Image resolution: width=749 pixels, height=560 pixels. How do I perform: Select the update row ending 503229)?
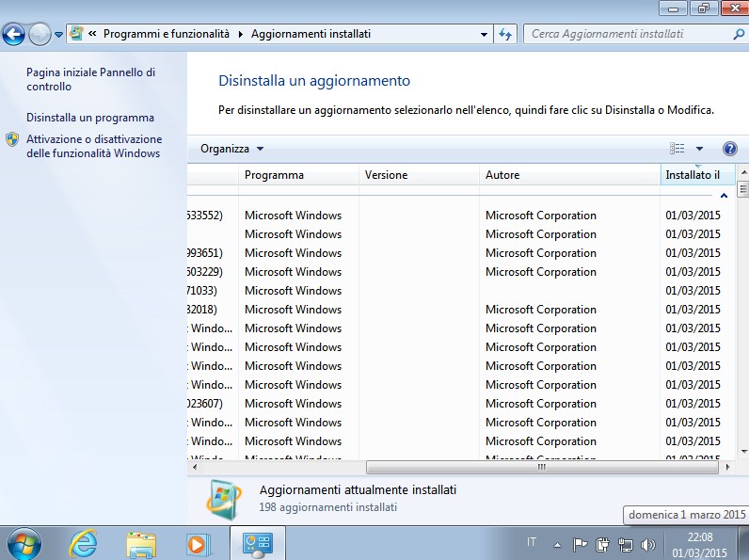[461, 272]
